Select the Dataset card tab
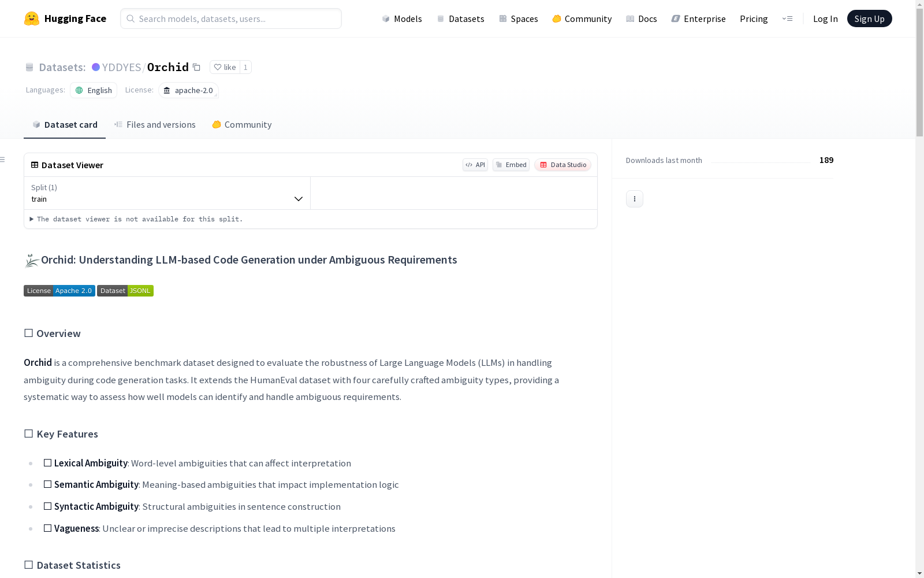This screenshot has height=578, width=924. (x=65, y=124)
